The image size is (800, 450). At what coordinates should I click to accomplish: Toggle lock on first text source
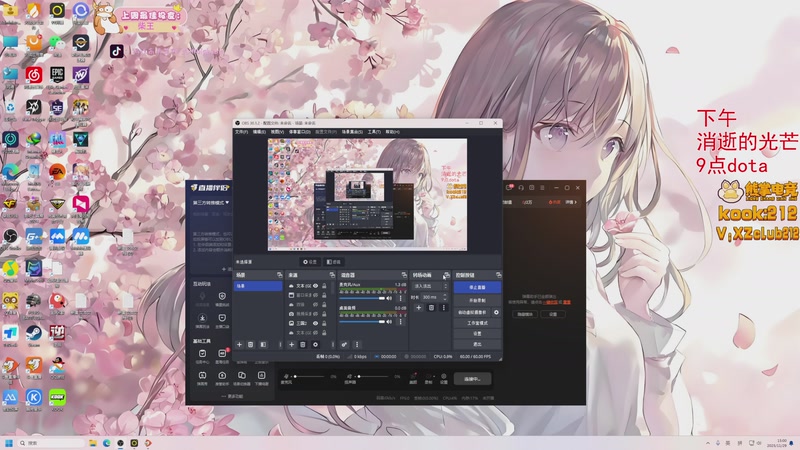click(x=324, y=286)
